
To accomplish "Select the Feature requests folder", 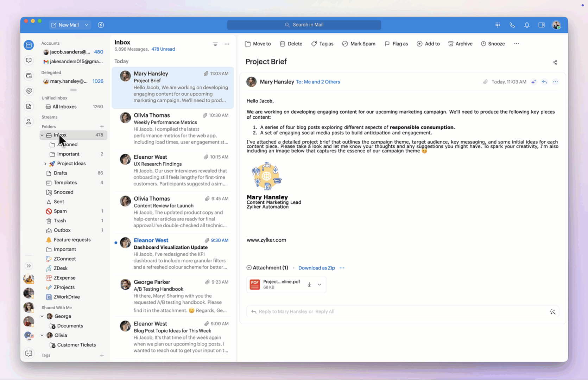I will (x=74, y=240).
